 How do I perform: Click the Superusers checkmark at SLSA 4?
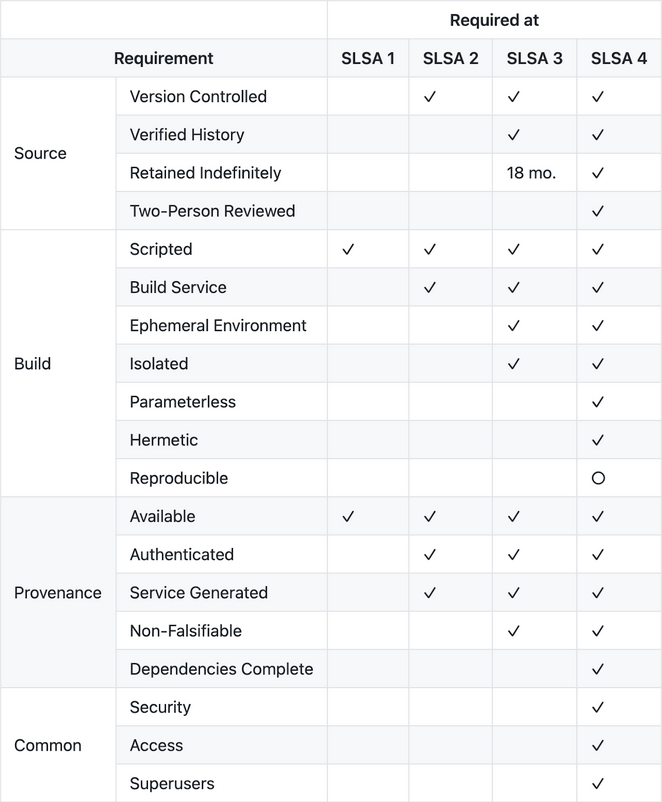click(x=598, y=783)
